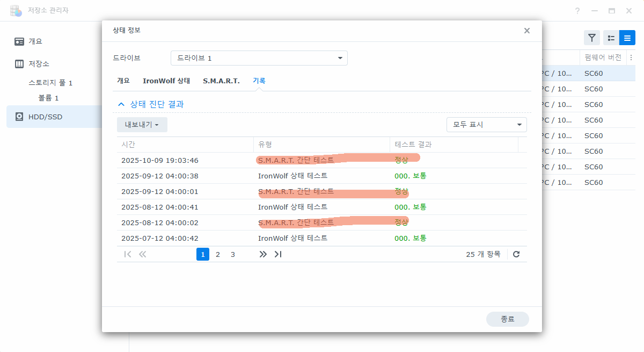
Task: Go to page 2 of the records
Action: (x=218, y=254)
